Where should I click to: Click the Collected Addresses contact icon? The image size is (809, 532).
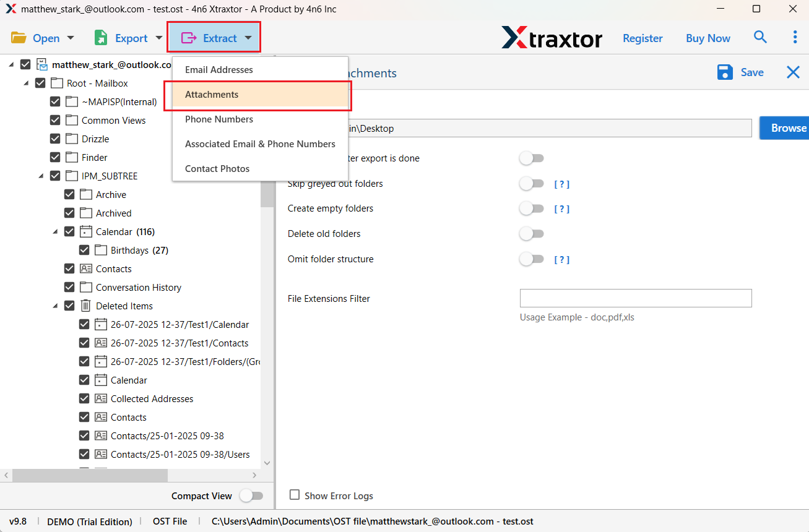coord(101,398)
